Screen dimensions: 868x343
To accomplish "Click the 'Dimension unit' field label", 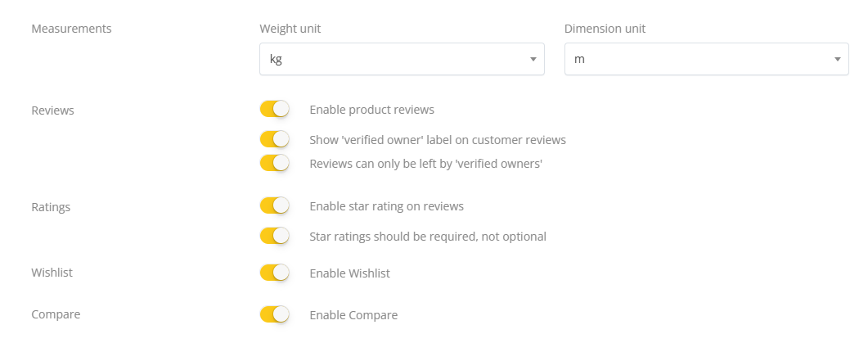I will [605, 29].
